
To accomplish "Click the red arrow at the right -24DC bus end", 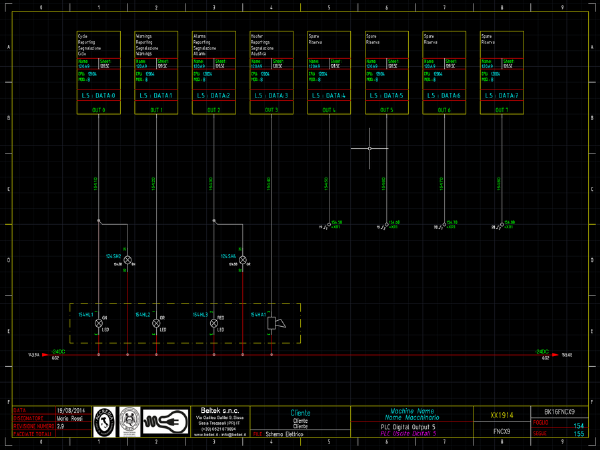I will [555, 355].
